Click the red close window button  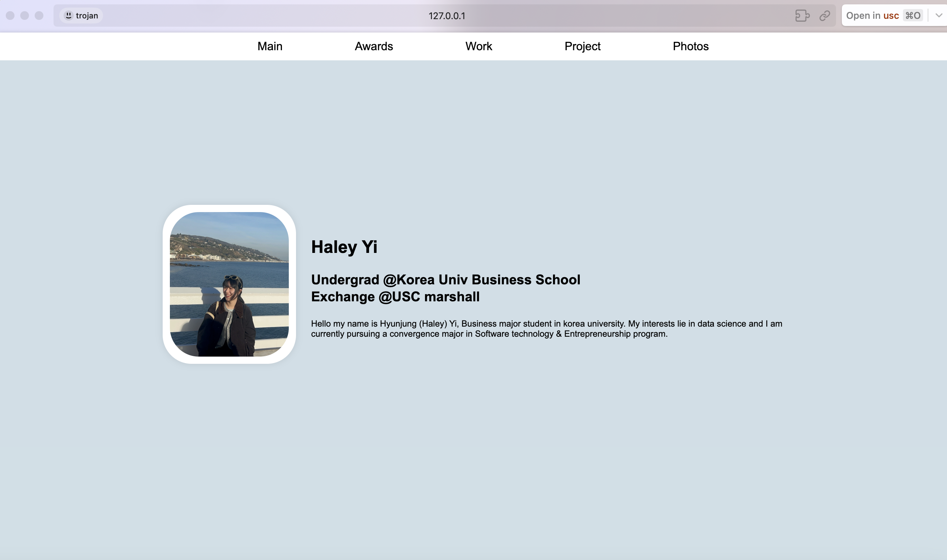(10, 16)
